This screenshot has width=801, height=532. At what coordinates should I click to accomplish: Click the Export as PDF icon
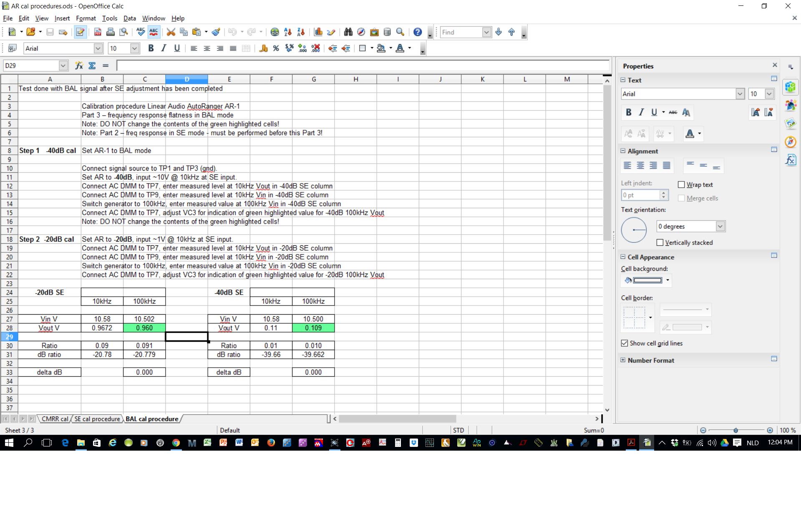[98, 32]
